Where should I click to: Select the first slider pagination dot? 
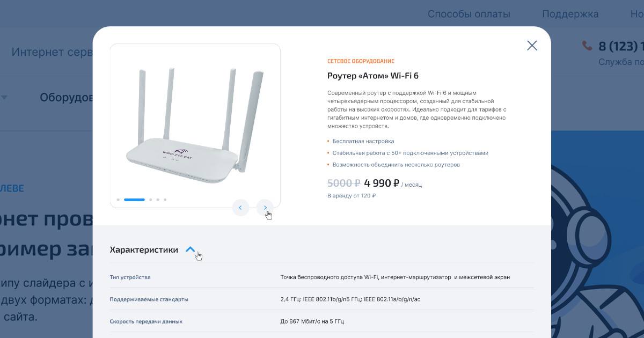118,200
